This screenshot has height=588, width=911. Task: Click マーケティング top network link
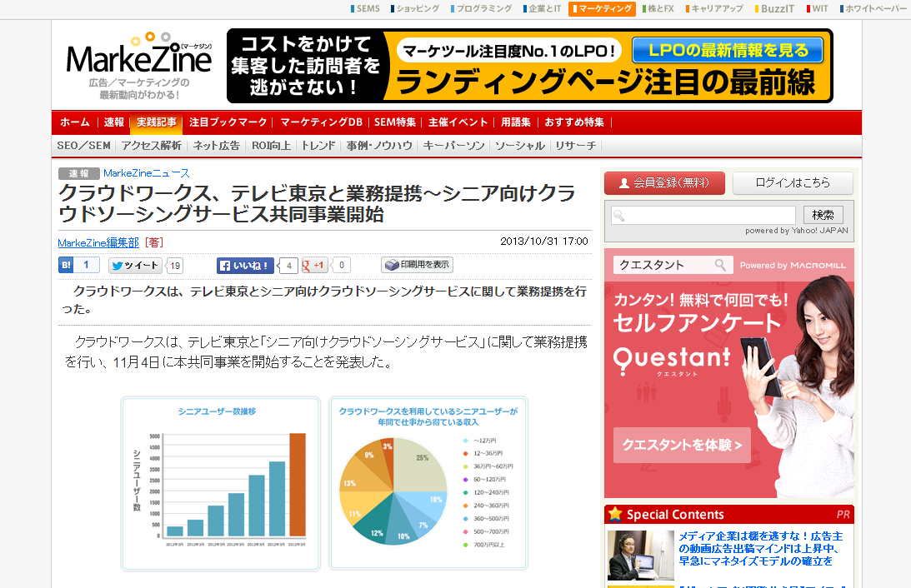(x=602, y=8)
